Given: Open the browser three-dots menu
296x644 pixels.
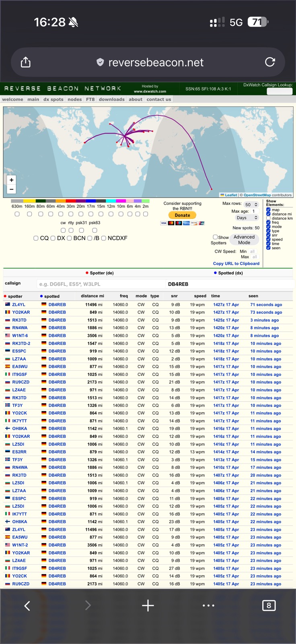Looking at the screenshot, I should (x=208, y=605).
